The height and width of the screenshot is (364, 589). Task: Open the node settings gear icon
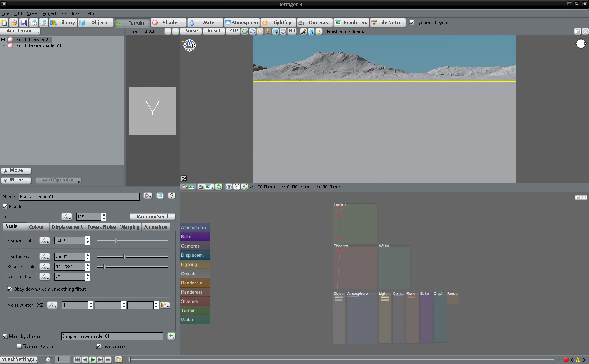[148, 196]
